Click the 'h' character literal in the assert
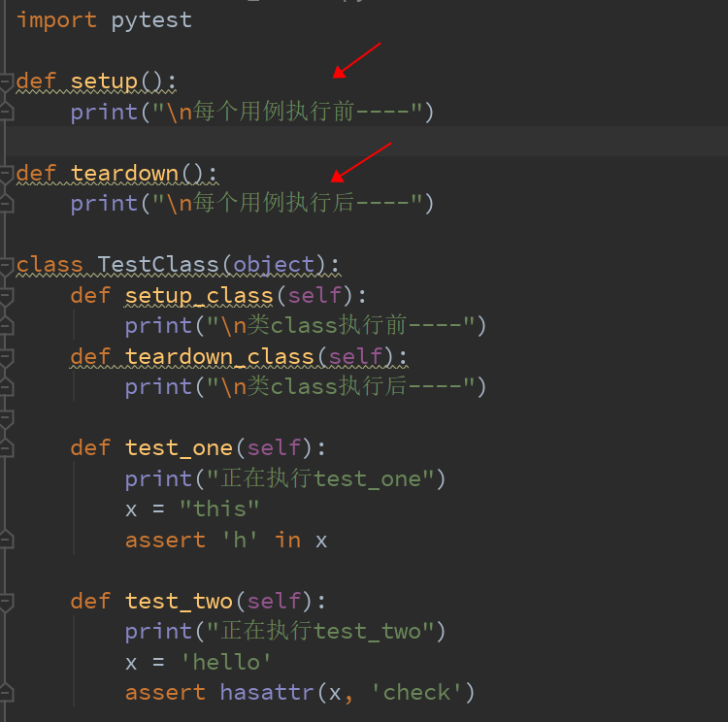Screen dimensions: 728x722 point(240,540)
